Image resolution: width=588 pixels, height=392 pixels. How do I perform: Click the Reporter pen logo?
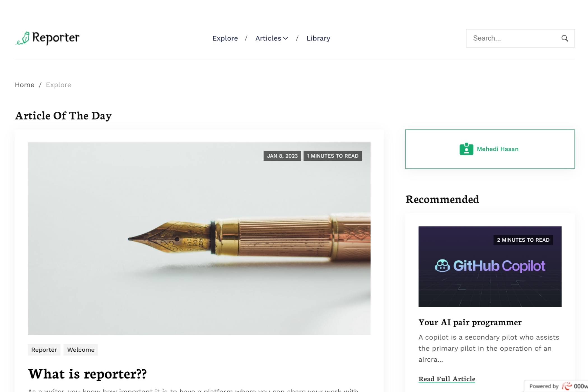click(x=22, y=38)
